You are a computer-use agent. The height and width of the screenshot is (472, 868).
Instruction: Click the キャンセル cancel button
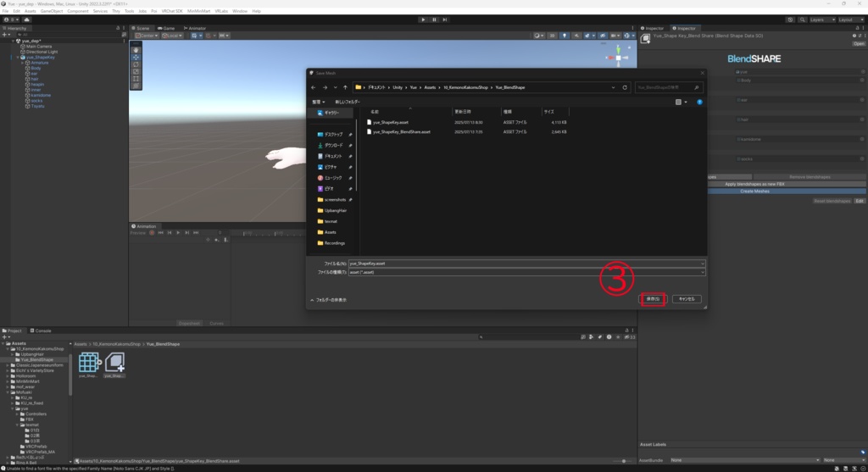point(687,299)
